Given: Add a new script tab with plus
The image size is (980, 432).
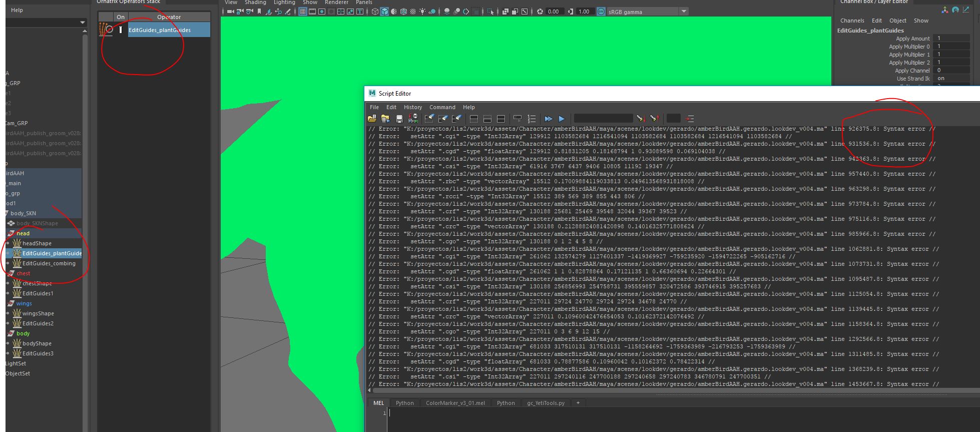Looking at the screenshot, I should point(578,403).
